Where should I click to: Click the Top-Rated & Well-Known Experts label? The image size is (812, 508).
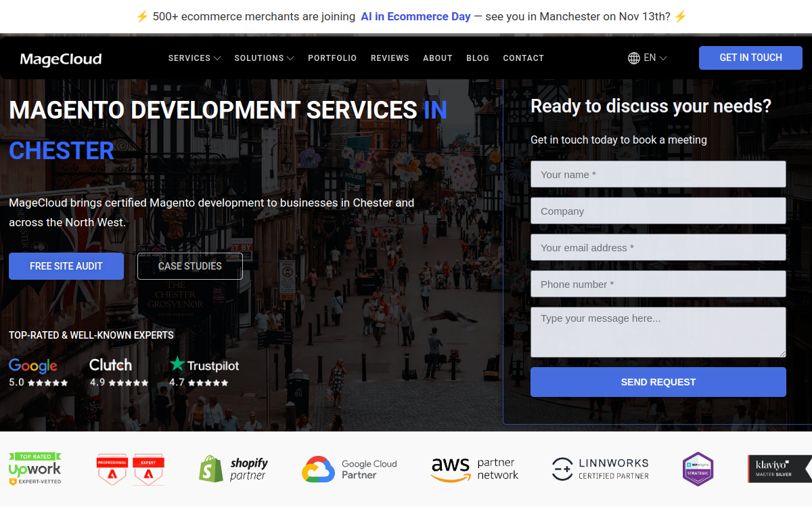(x=91, y=335)
